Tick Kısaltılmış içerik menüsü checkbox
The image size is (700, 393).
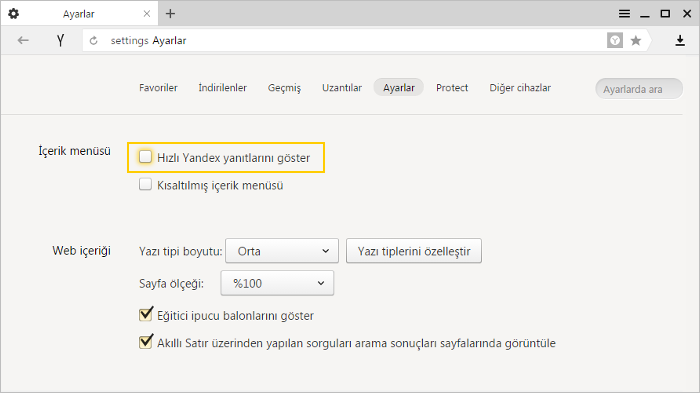click(x=145, y=184)
